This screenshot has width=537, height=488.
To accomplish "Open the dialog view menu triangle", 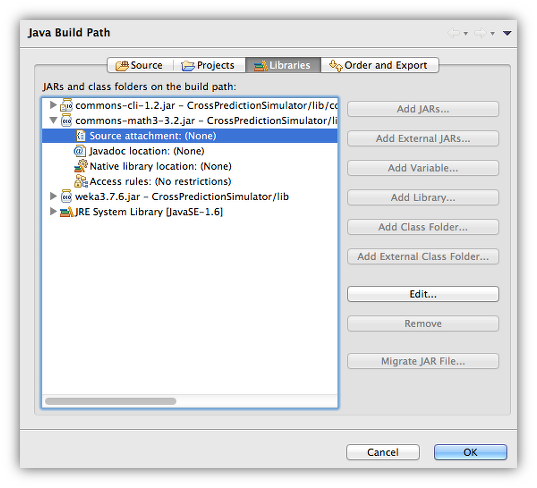I will [507, 33].
